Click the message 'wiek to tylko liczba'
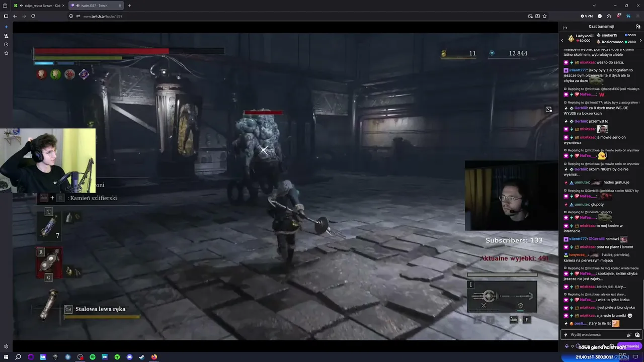Image resolution: width=644 pixels, height=362 pixels. 613,300
